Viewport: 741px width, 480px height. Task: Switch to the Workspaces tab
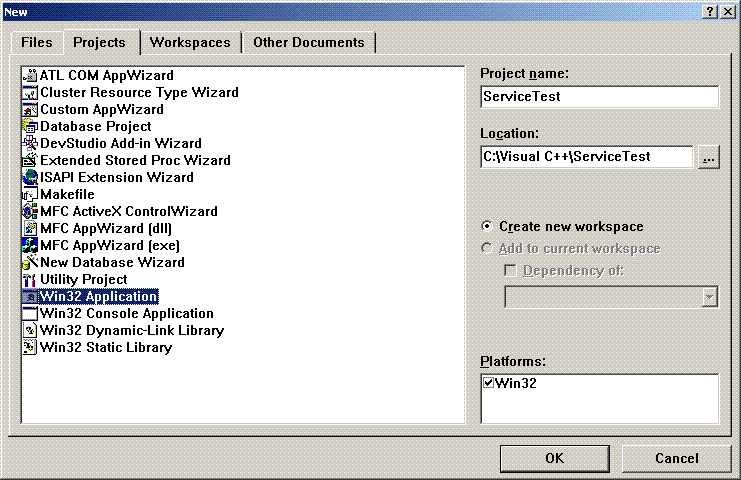190,43
